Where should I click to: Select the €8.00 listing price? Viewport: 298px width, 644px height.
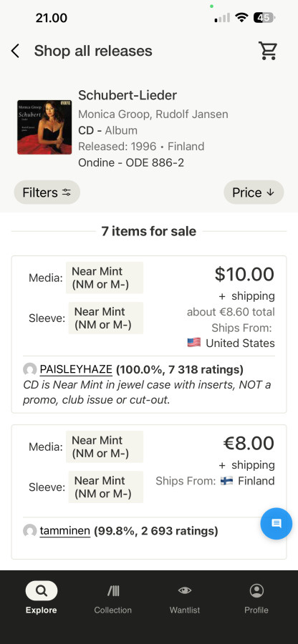click(x=249, y=443)
